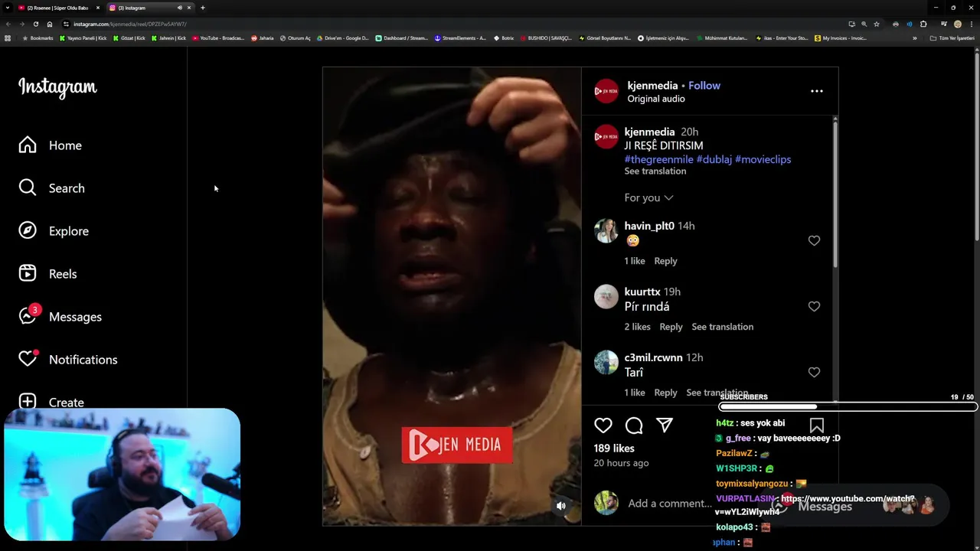The width and height of the screenshot is (980, 551).
Task: Open the post options three-dot menu
Action: [817, 91]
